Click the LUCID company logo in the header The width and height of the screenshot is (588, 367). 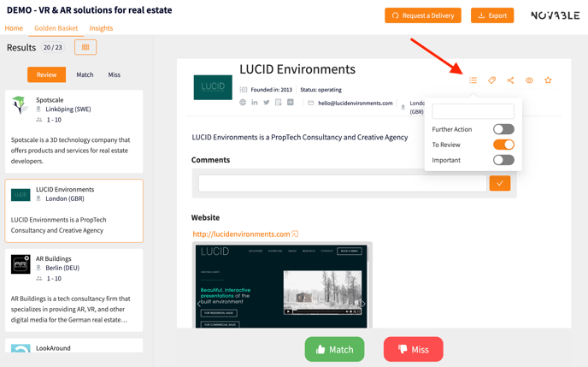[x=213, y=87]
